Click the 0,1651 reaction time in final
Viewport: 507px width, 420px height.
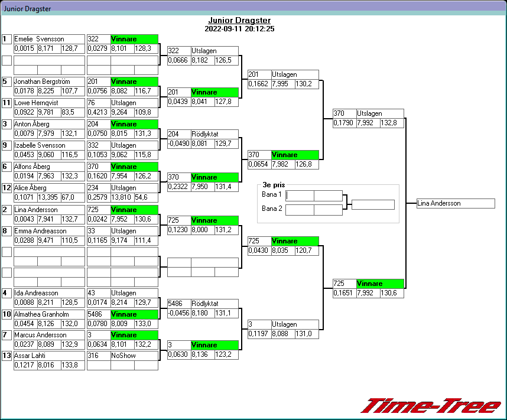(x=344, y=293)
